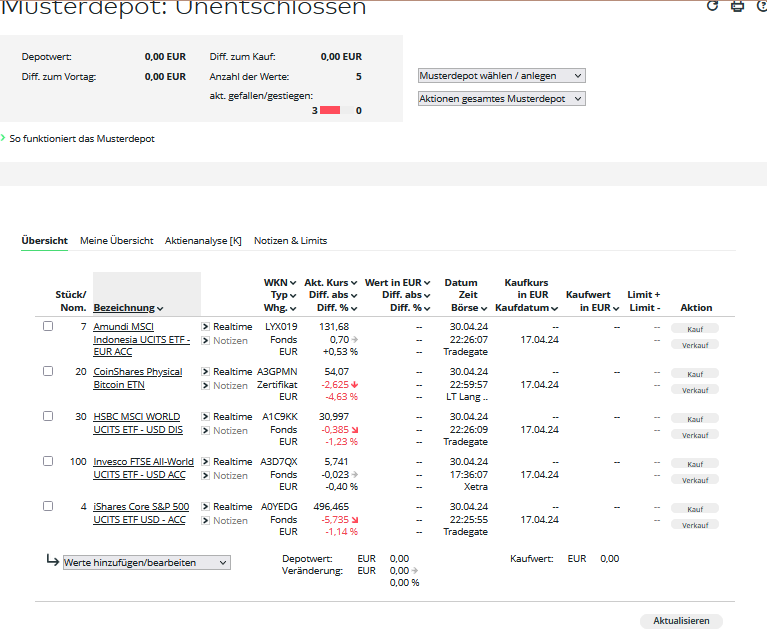Click the refresh icon at top right
This screenshot has width=767, height=639.
click(713, 5)
